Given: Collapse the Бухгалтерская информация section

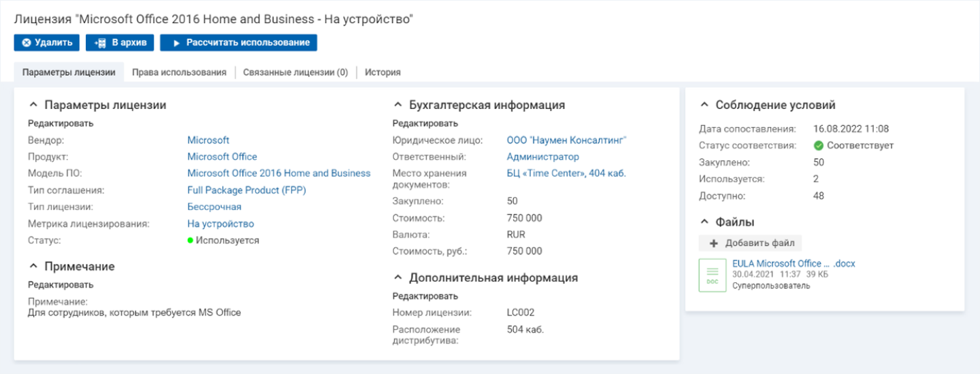Looking at the screenshot, I should 397,105.
